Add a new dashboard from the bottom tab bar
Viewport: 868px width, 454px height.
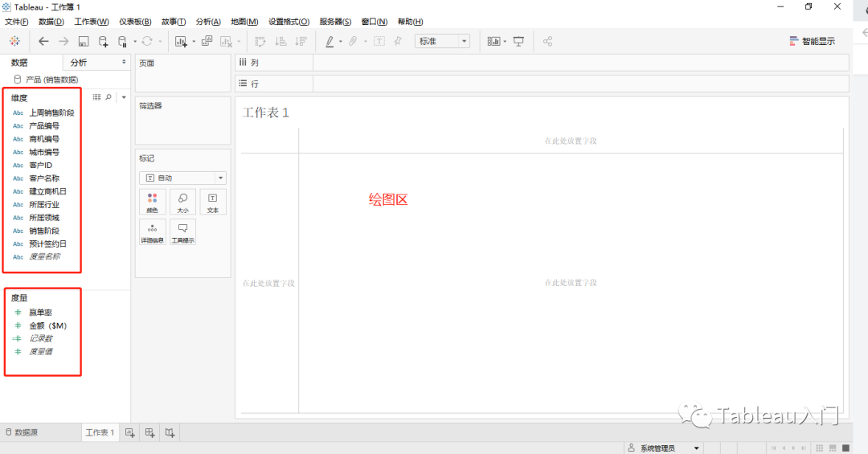coord(150,433)
